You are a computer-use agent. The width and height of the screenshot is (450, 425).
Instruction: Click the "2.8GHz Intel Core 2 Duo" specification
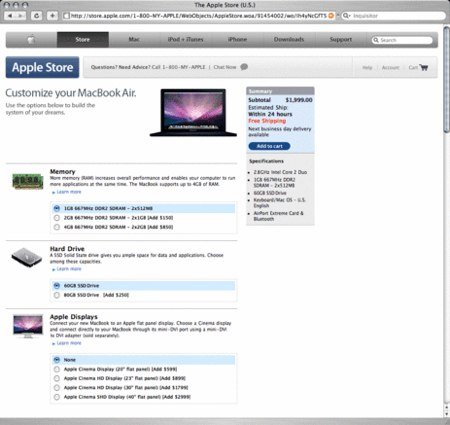click(280, 172)
